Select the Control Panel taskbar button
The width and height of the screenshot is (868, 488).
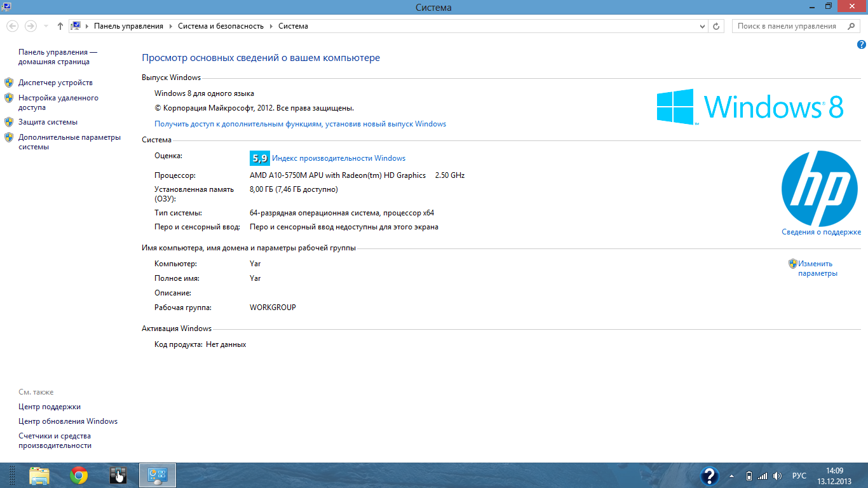tap(157, 475)
